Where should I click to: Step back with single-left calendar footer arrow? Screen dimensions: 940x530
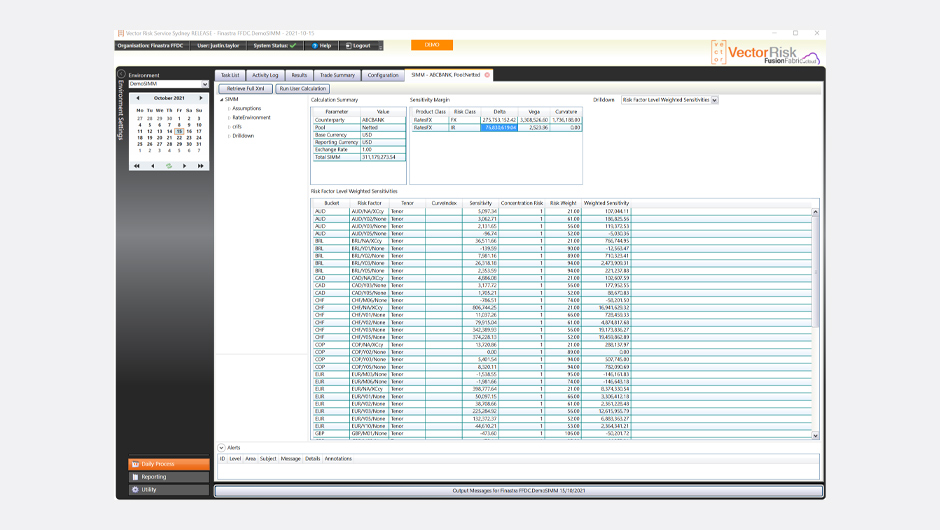[153, 166]
